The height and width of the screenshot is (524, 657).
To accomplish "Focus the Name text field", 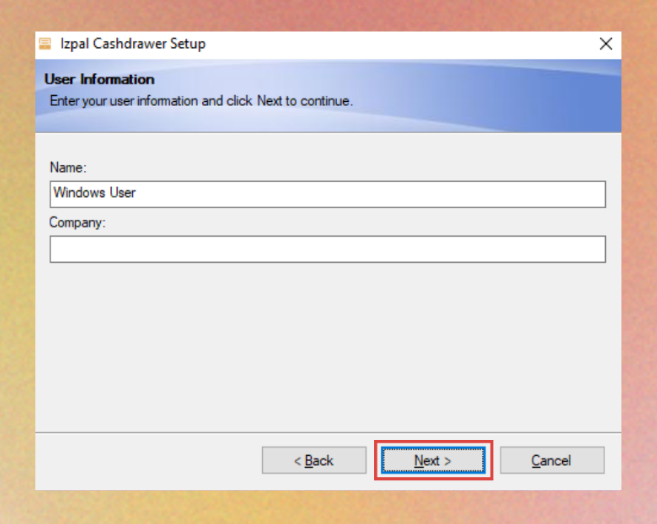I will [327, 193].
